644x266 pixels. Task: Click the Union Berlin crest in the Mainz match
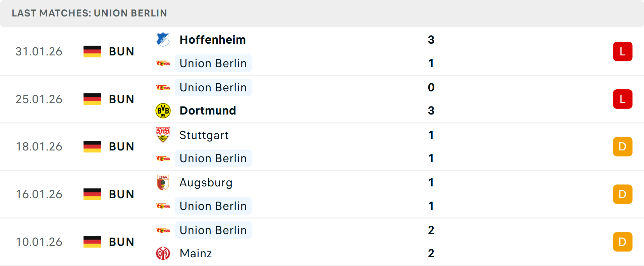[163, 230]
